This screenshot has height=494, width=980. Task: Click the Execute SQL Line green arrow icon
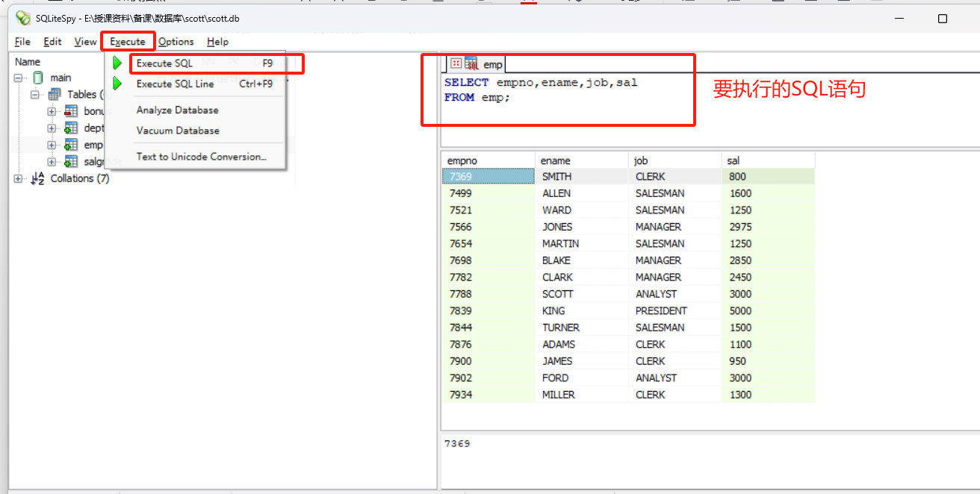tap(117, 84)
